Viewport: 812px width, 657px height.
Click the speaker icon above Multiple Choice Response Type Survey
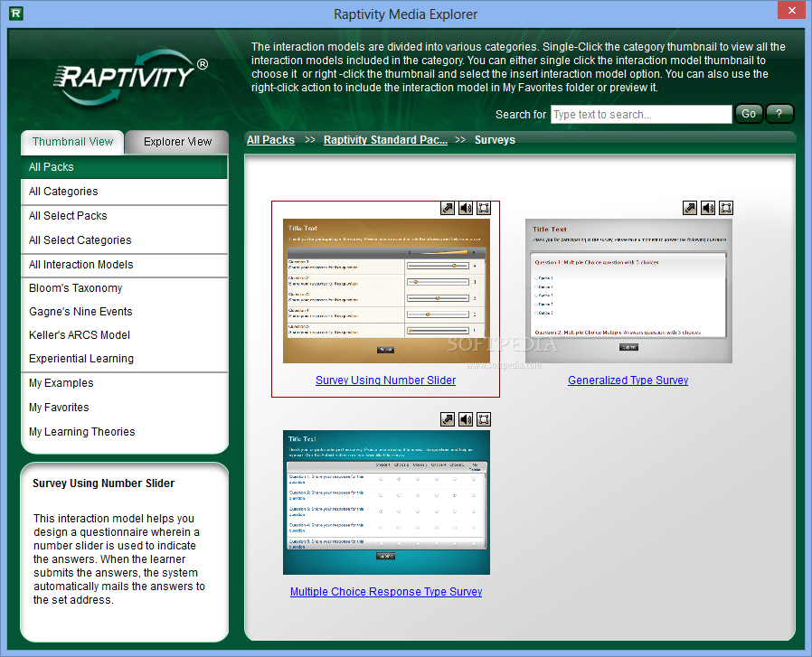click(x=466, y=419)
